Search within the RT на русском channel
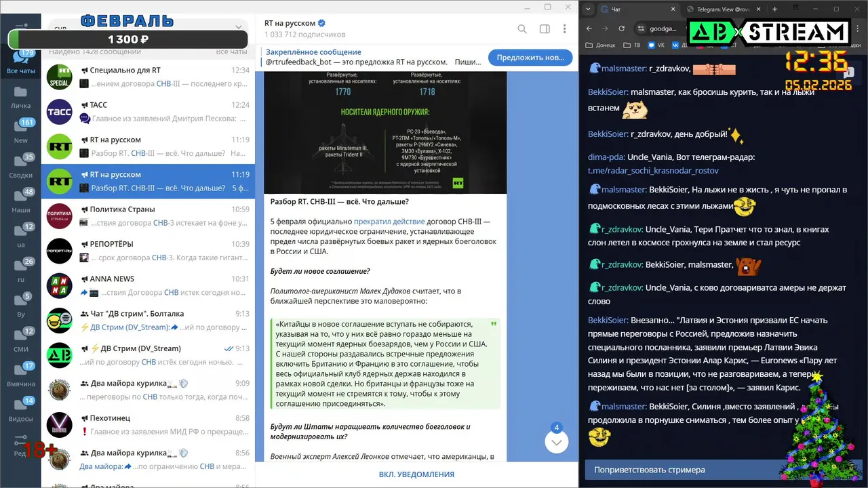The height and width of the screenshot is (488, 868). coord(522,29)
